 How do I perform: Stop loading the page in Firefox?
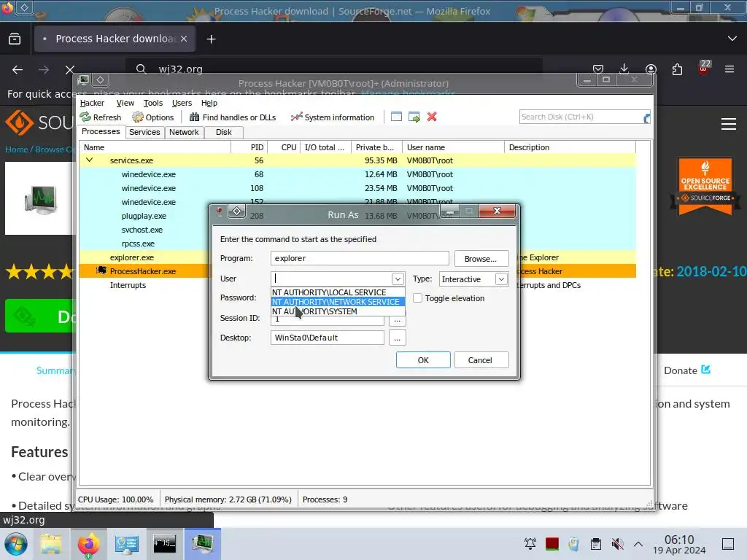[x=69, y=69]
